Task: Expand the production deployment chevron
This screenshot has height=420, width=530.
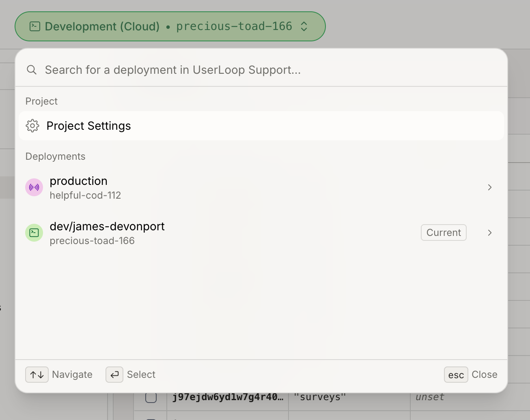Action: click(x=490, y=187)
